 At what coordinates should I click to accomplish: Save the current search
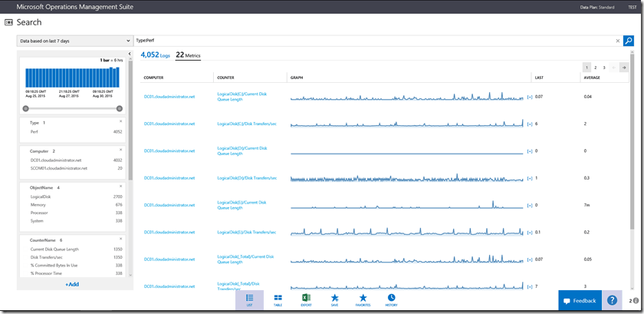(334, 299)
